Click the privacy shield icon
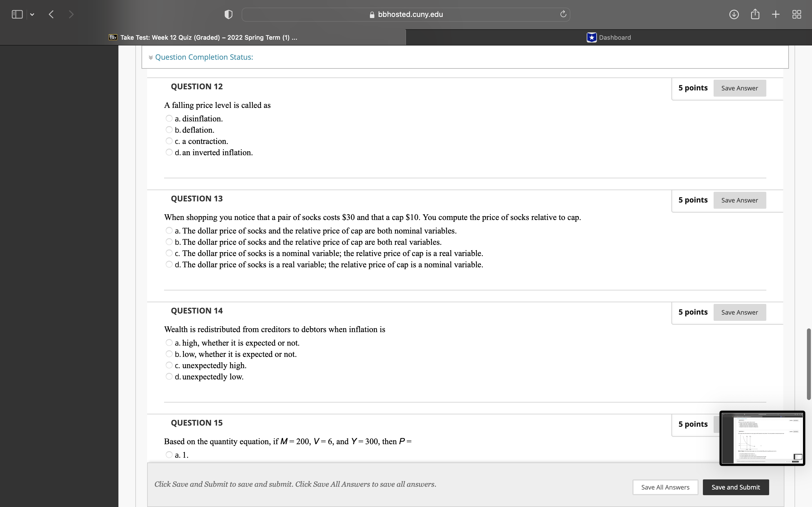 pos(228,14)
